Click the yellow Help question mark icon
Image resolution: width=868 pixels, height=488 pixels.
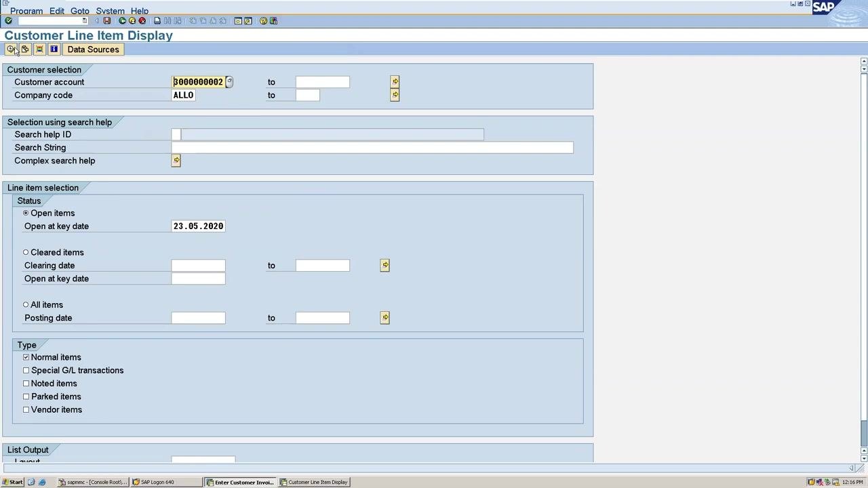point(264,21)
